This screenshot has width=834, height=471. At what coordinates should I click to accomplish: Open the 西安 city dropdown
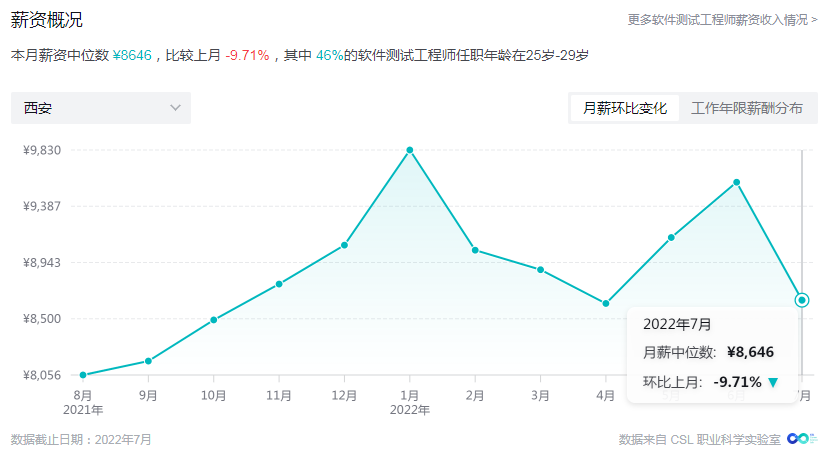tap(101, 108)
